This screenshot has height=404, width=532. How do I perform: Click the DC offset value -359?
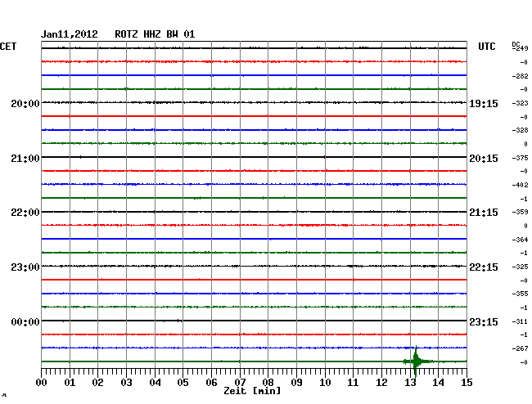tap(520, 212)
